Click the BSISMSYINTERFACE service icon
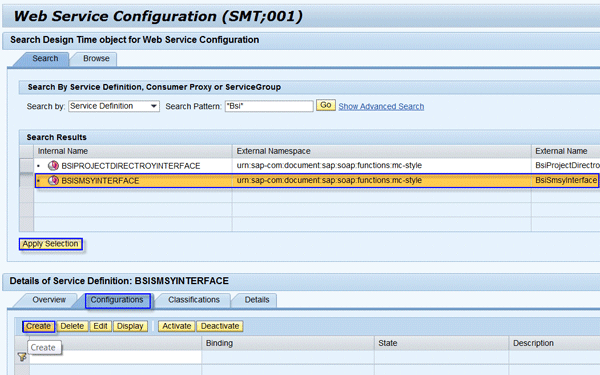 coord(53,180)
